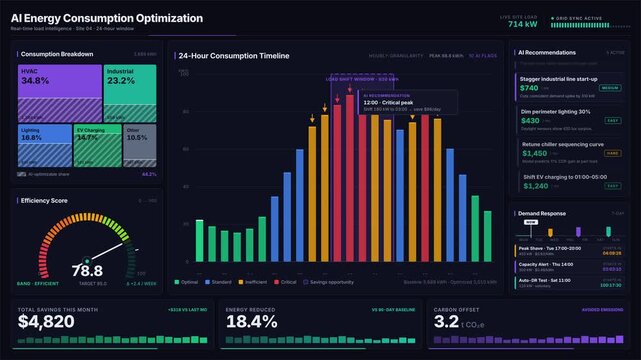This screenshot has height=360, width=641.
Task: Click the green marker on Demand Response timeline
Action: click(x=608, y=231)
